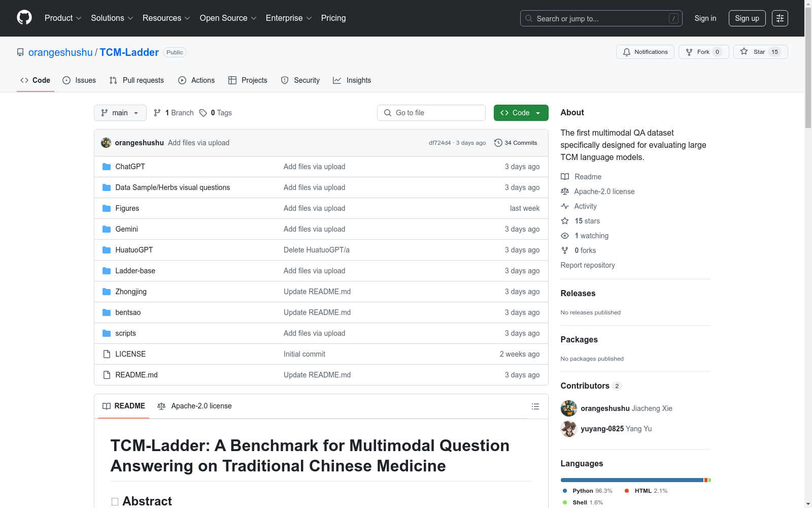This screenshot has width=812, height=508.
Task: Open the README outline list icon
Action: [535, 406]
